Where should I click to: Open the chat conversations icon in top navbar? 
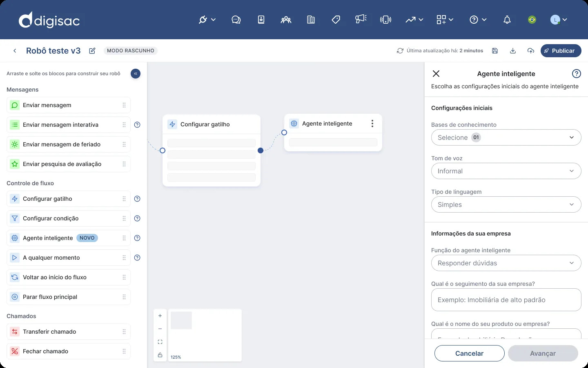point(236,20)
